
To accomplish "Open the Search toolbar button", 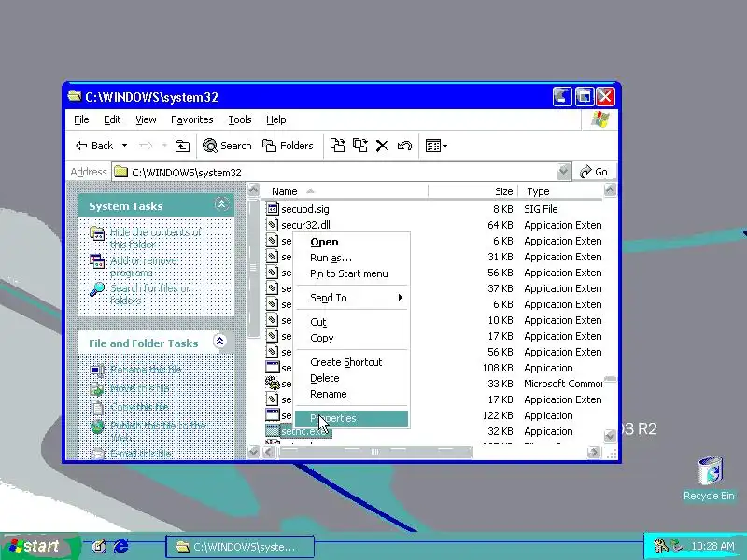I will point(227,146).
